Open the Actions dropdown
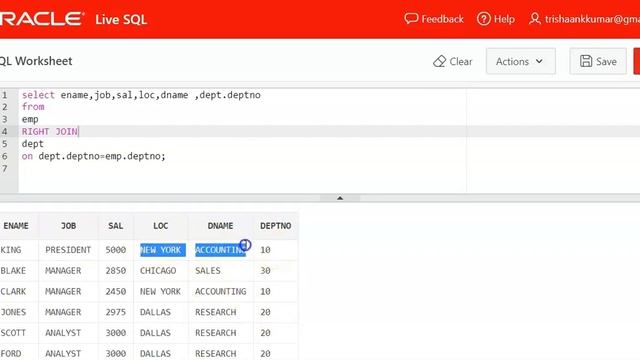The height and width of the screenshot is (360, 640). (520, 61)
